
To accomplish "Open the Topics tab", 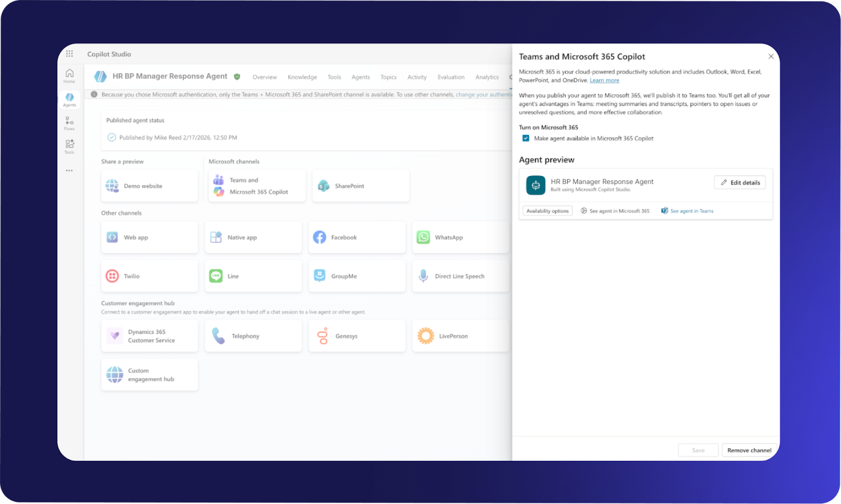I will 388,77.
